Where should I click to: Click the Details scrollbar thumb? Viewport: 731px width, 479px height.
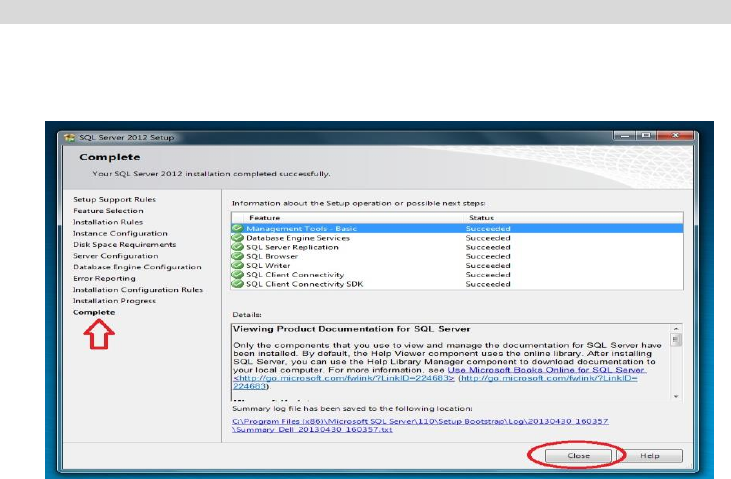(676, 340)
